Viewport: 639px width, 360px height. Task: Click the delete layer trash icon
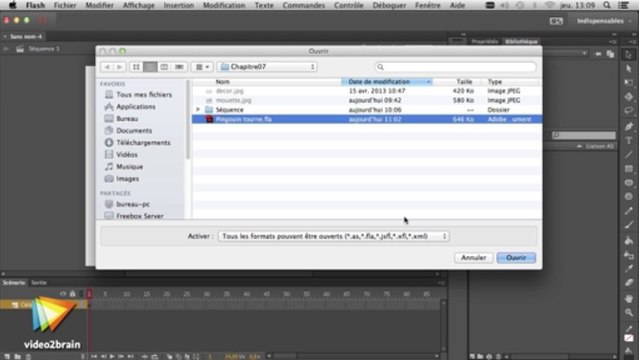(28, 356)
